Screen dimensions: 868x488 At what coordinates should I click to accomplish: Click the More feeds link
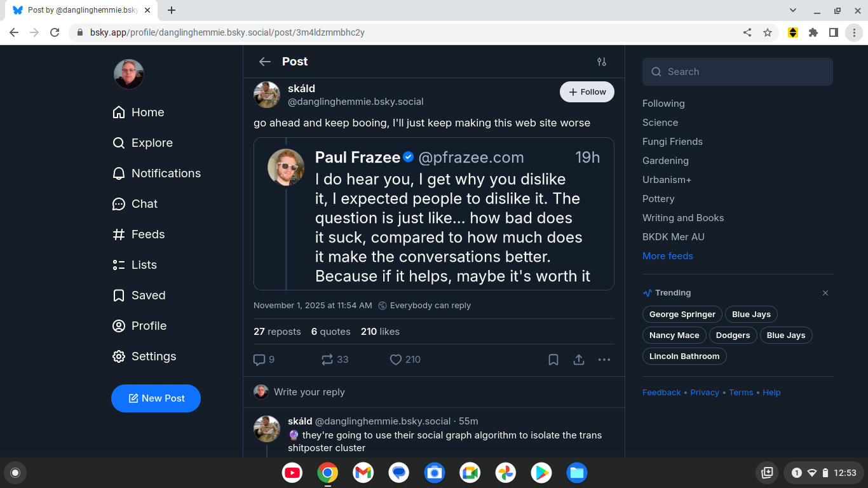click(x=668, y=256)
